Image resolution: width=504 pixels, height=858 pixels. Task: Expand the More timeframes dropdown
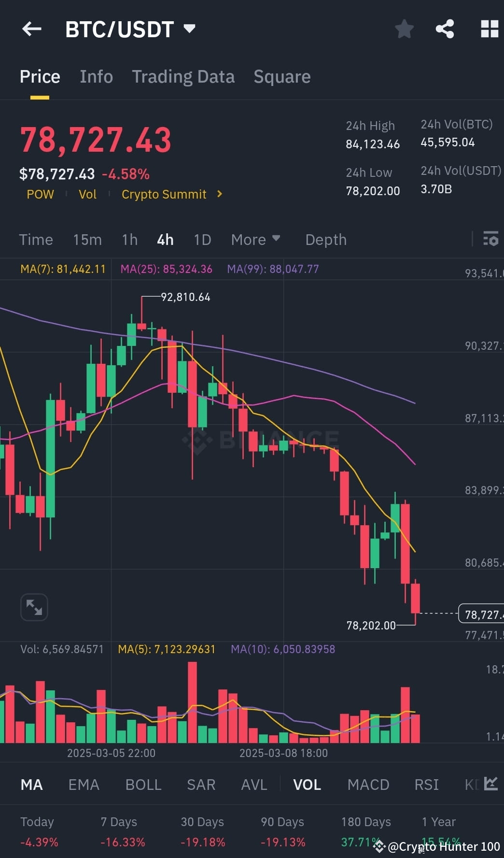pos(255,239)
